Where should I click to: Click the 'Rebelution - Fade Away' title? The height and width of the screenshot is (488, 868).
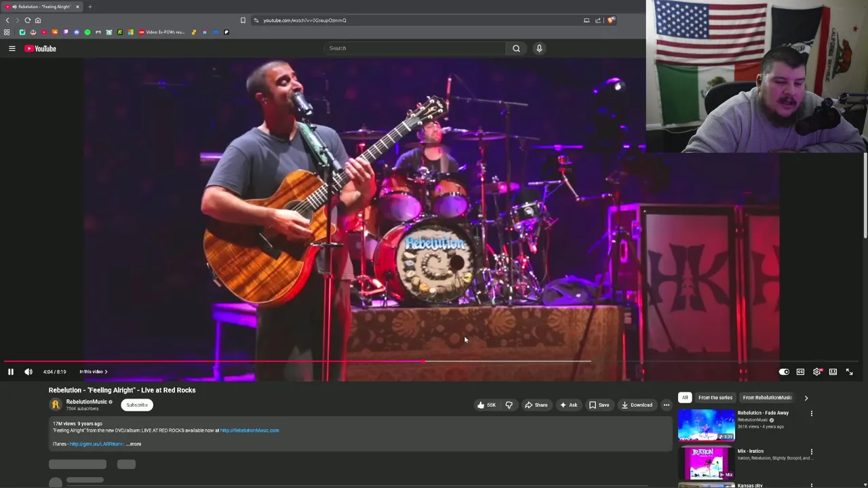coord(763,413)
